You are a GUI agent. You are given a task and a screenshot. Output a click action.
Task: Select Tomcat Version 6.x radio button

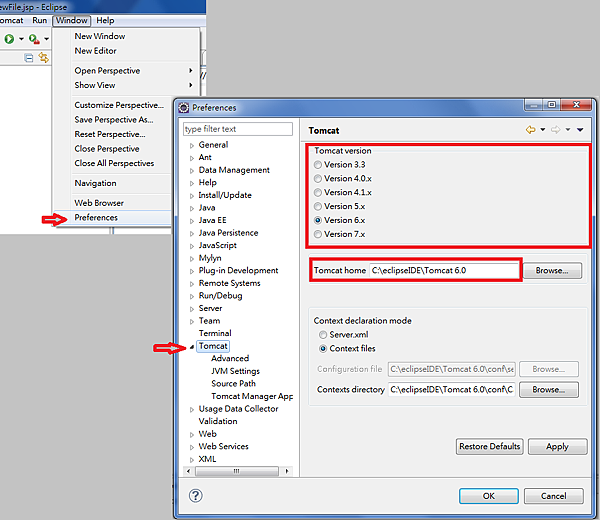318,220
